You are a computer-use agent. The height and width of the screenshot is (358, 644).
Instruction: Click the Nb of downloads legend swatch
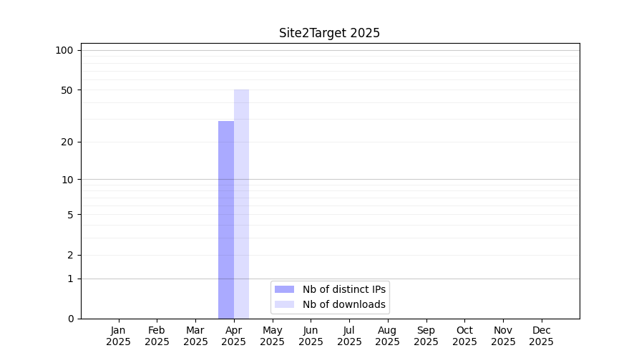click(284, 304)
